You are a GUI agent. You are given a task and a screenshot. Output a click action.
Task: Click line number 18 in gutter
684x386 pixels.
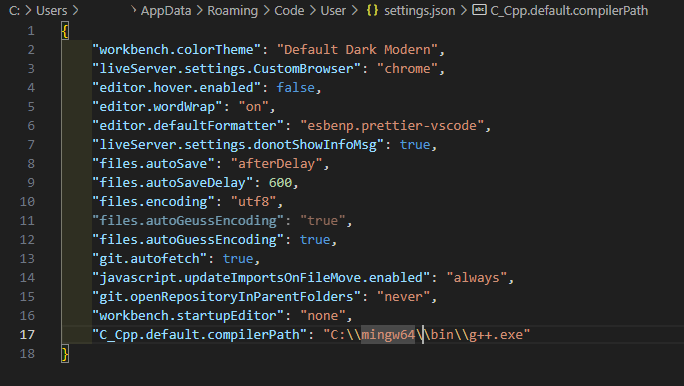(x=27, y=354)
